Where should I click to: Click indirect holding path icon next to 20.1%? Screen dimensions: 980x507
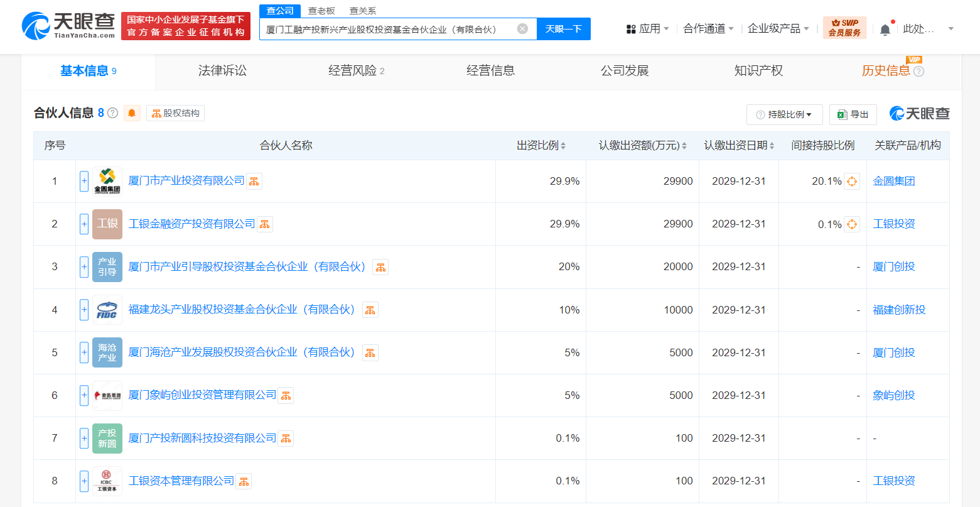[852, 182]
